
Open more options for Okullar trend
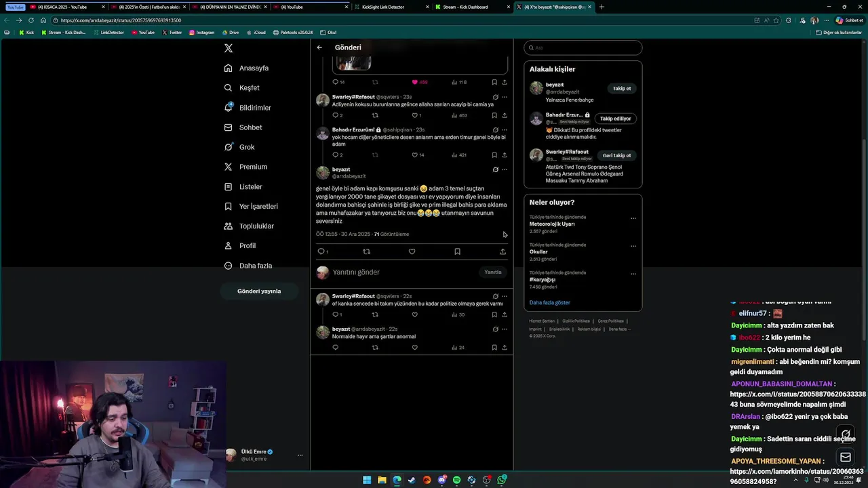(x=633, y=246)
